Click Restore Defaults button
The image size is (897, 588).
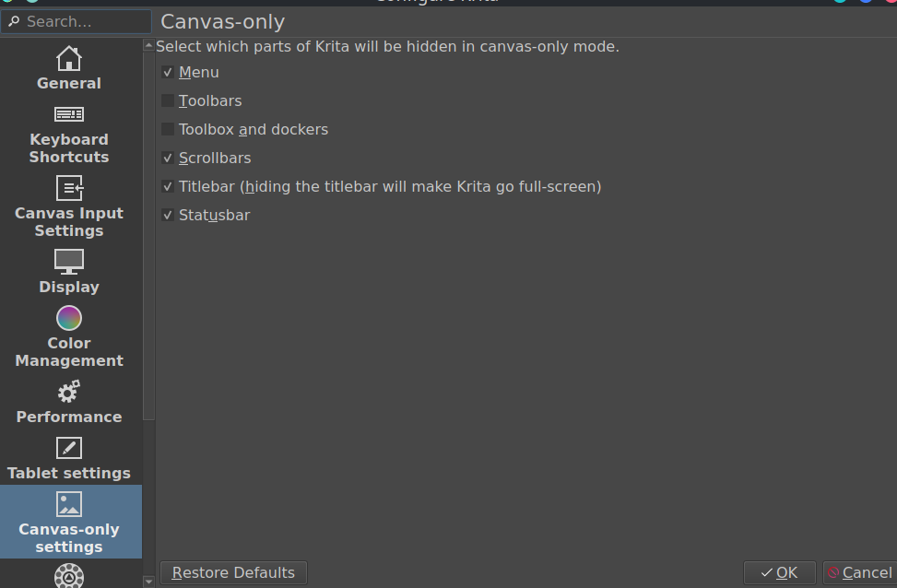click(233, 572)
